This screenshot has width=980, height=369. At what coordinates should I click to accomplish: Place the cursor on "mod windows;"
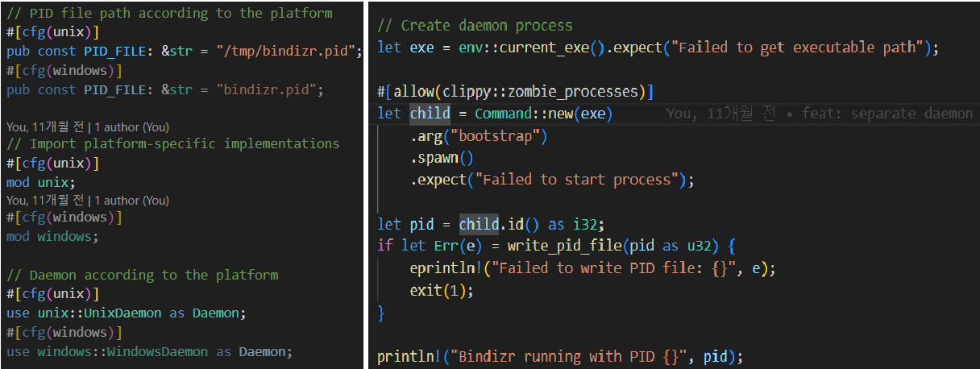pyautogui.click(x=52, y=237)
